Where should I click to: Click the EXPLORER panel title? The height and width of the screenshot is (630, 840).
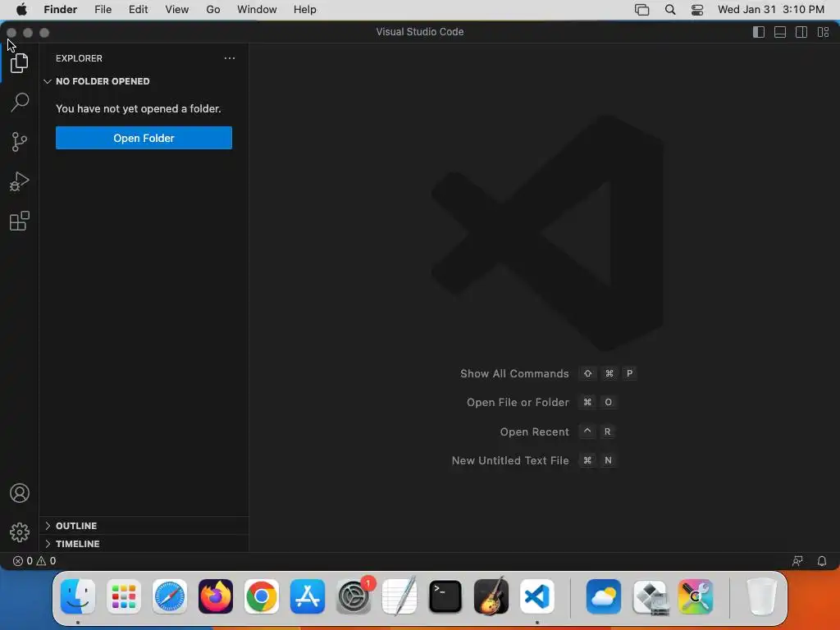[x=79, y=58]
